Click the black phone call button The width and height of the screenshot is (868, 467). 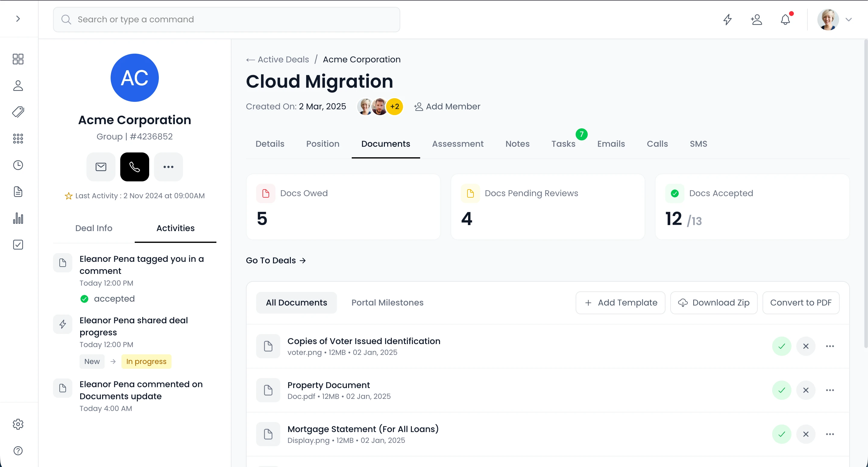click(134, 167)
